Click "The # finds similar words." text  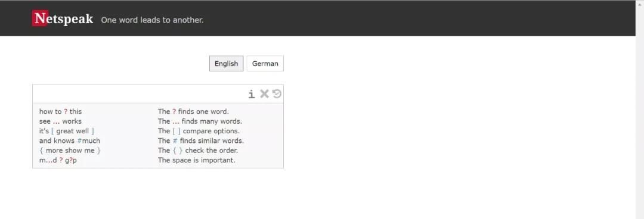point(200,140)
